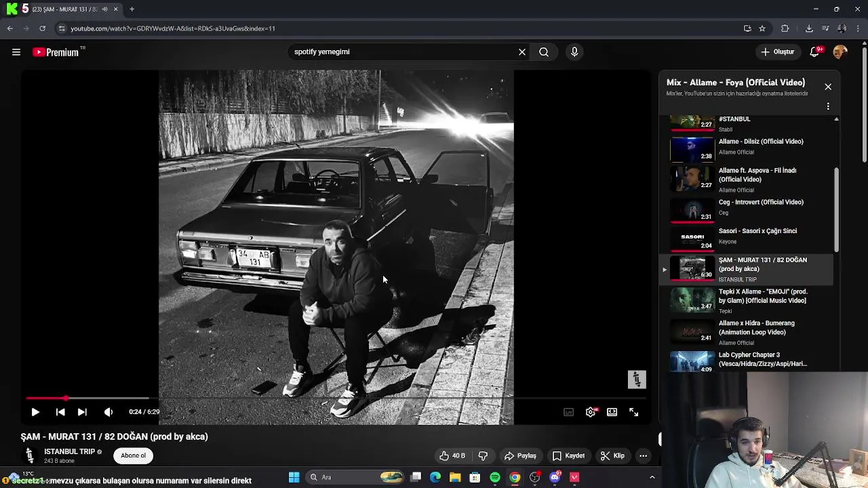This screenshot has height=488, width=868.
Task: Open notifications bell
Action: coord(816,52)
